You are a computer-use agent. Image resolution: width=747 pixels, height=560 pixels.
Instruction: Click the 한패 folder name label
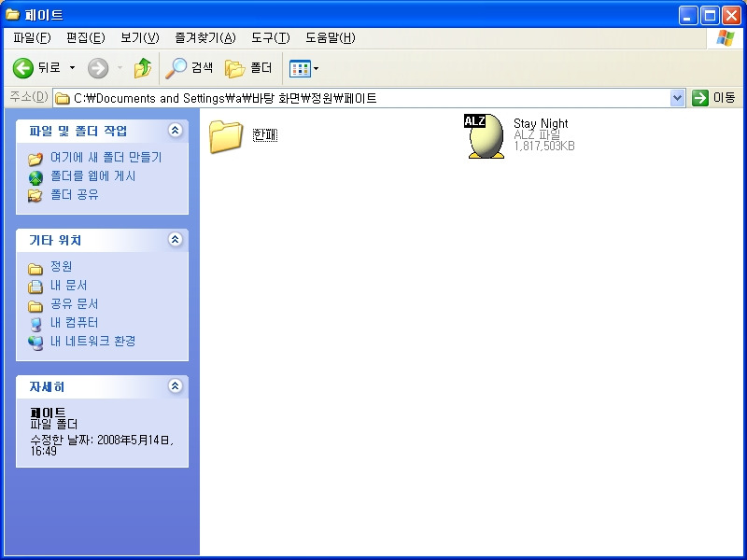click(265, 135)
